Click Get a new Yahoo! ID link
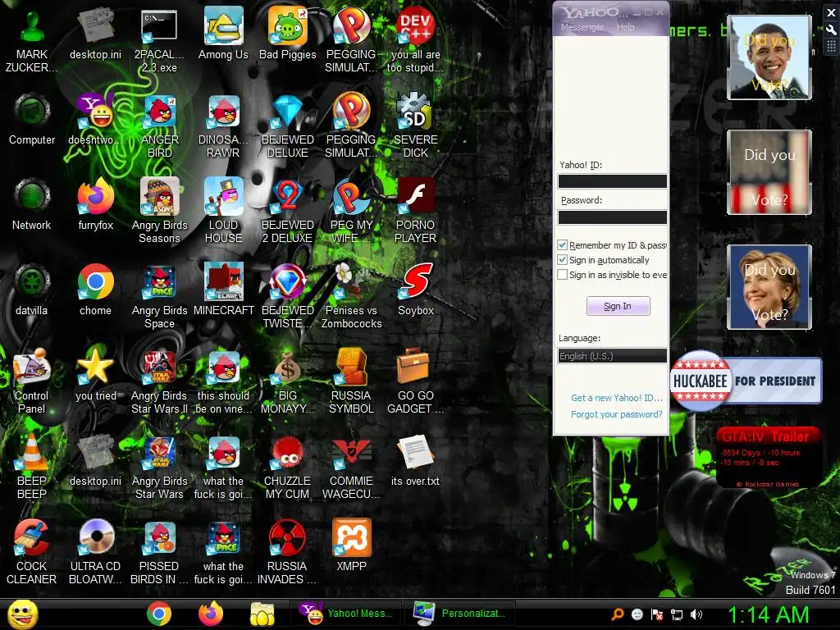840x630 pixels. coord(617,398)
